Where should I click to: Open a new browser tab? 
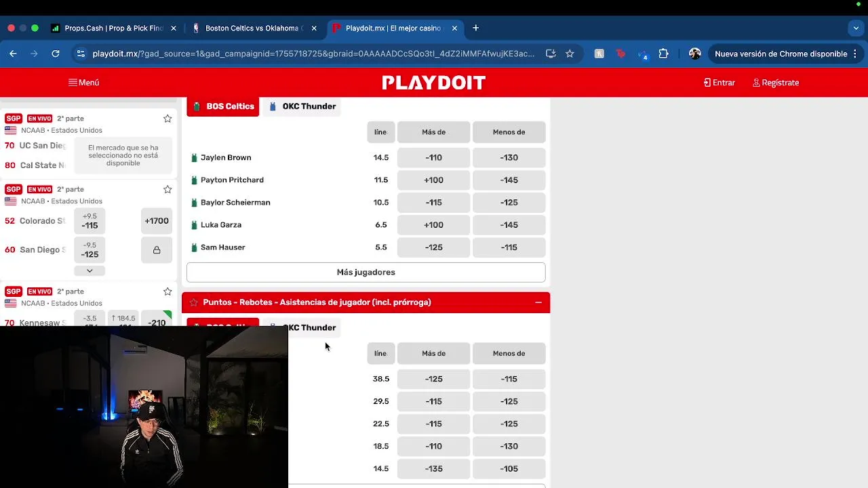(475, 28)
